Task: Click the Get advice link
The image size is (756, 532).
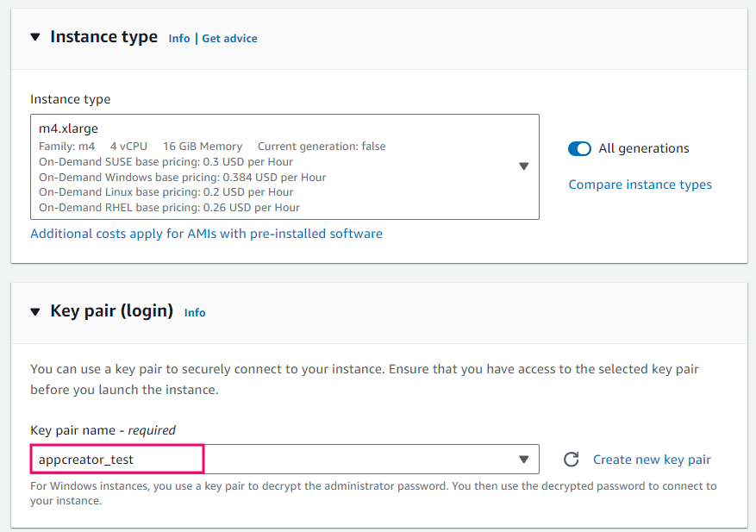Action: 229,39
